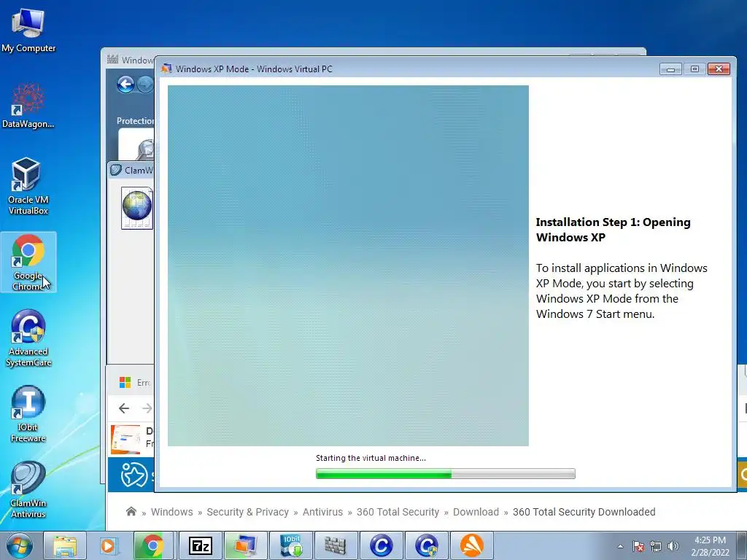747x560 pixels.
Task: Click the Starting the virtual machine progress bar
Action: (x=446, y=473)
